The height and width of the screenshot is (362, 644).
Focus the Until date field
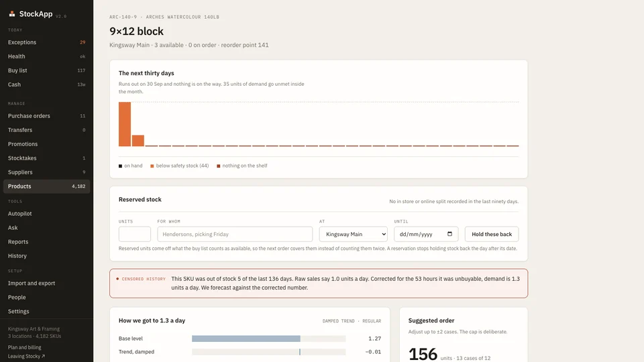click(x=426, y=234)
